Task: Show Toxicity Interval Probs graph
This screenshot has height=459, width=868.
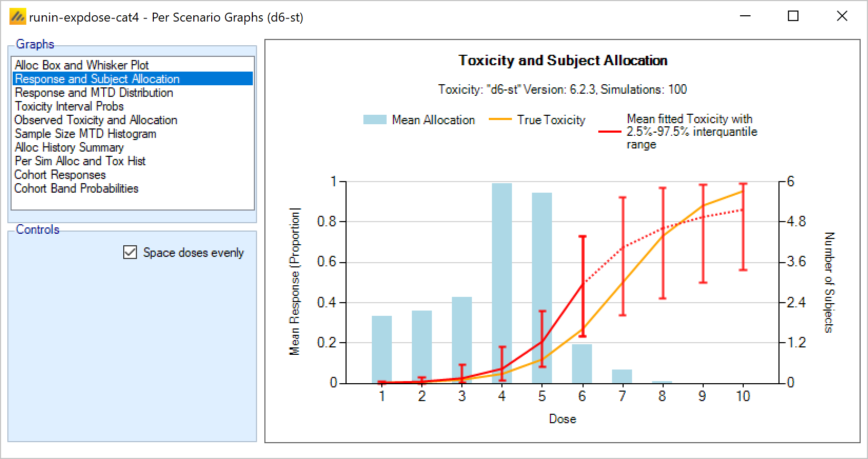Action: click(x=69, y=106)
